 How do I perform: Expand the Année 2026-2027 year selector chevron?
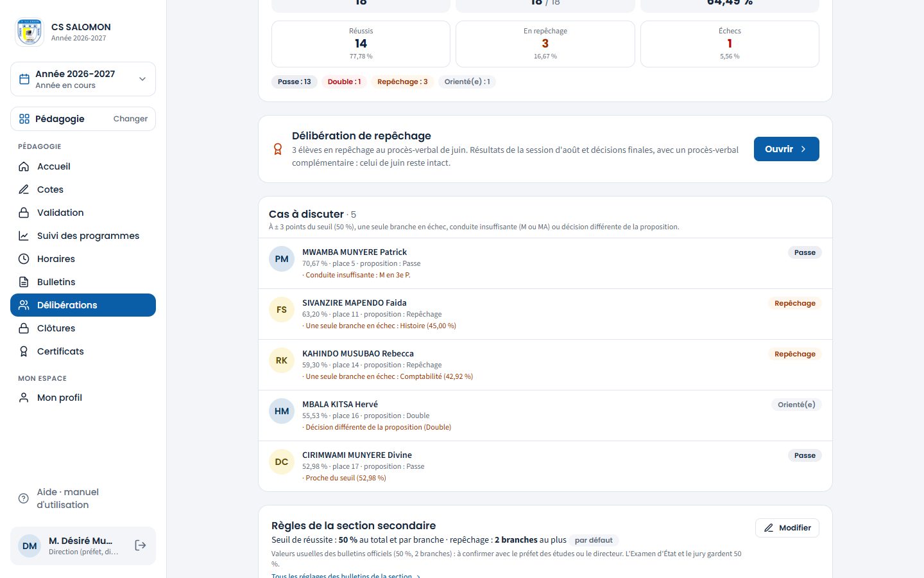142,79
